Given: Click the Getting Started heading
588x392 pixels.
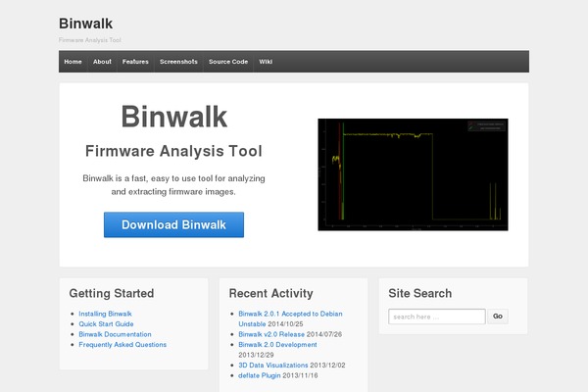Looking at the screenshot, I should click(x=112, y=293).
